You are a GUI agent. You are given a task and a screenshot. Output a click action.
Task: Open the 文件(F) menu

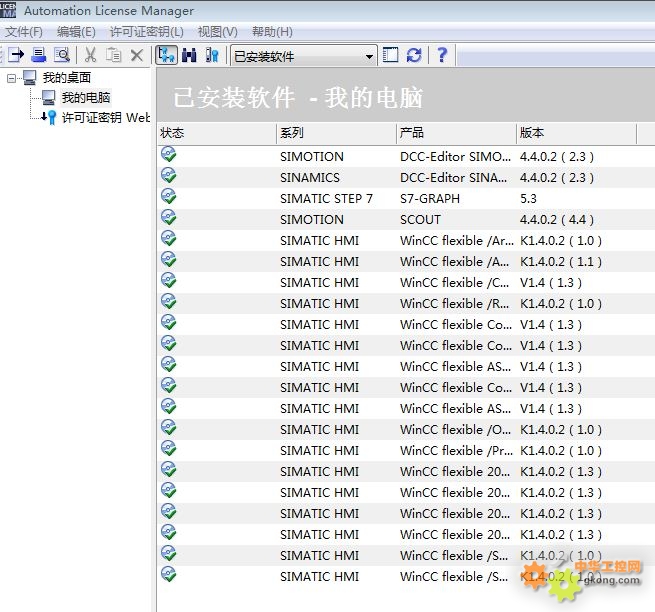point(24,32)
